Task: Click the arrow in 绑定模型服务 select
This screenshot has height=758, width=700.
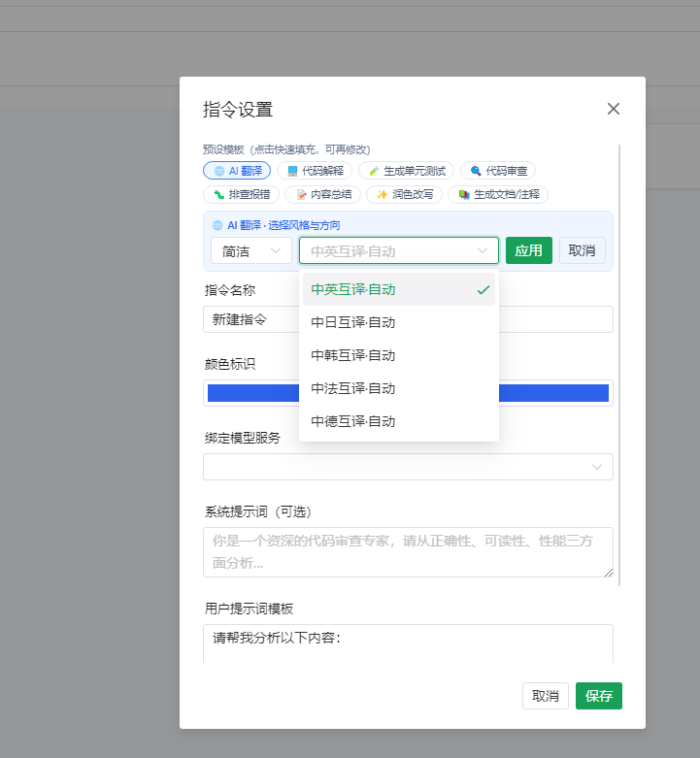Action: 597,467
